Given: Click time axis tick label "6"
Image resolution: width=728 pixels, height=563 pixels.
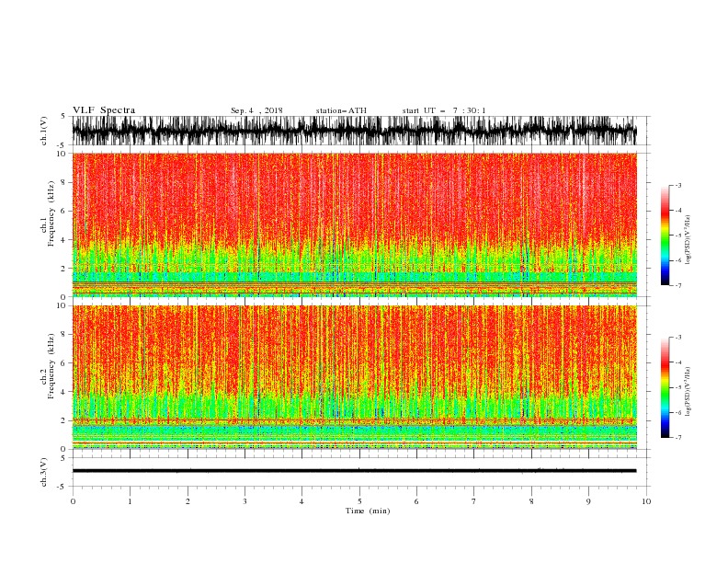Looking at the screenshot, I should 416,501.
